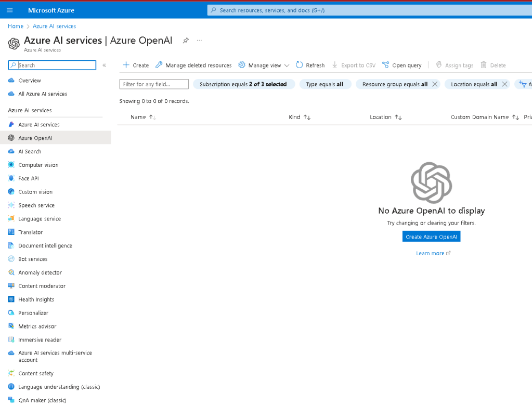
Task: Pin Azure OpenAI page to dashboard
Action: [186, 41]
